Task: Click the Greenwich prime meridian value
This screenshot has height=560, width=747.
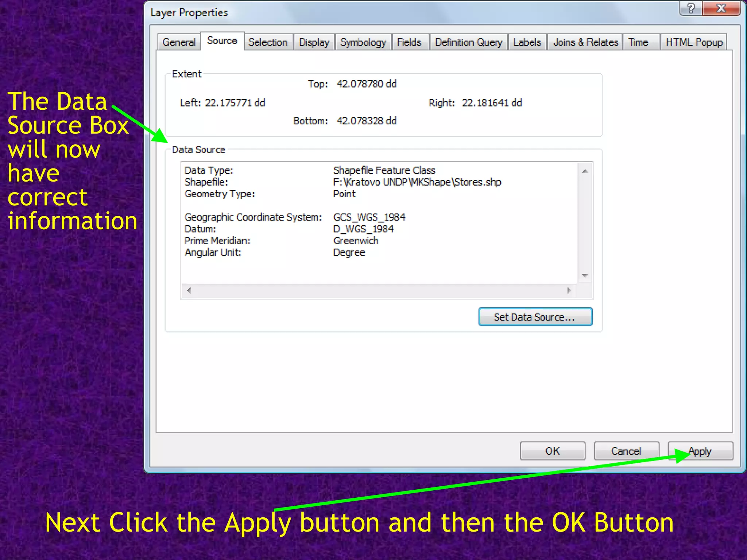Action: click(356, 241)
